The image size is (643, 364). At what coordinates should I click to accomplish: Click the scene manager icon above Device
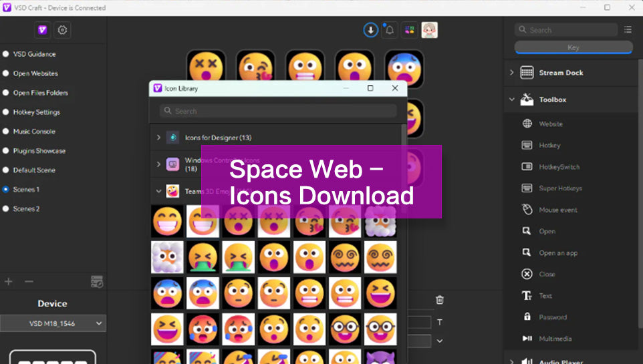point(97,282)
